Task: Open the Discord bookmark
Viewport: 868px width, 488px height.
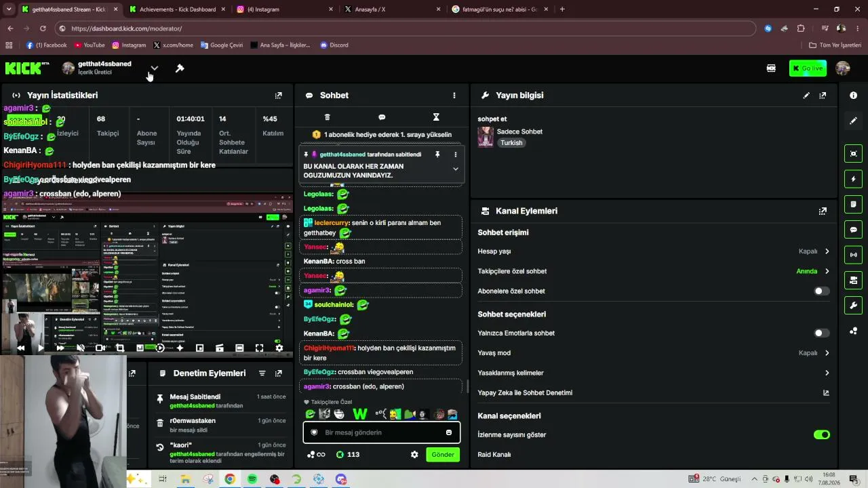Action: point(334,45)
